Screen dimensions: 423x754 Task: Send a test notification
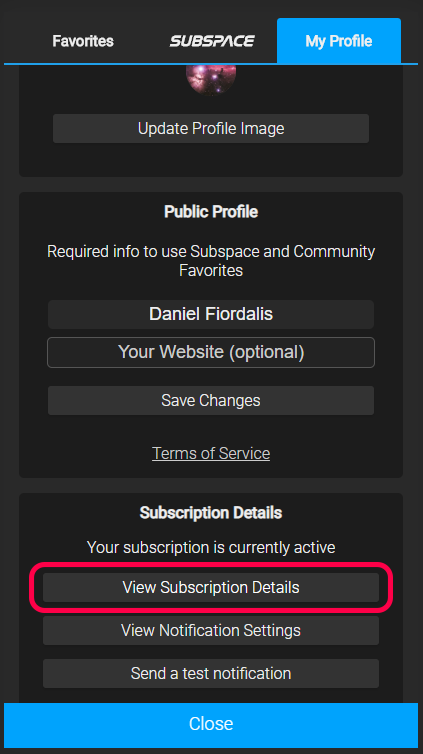(x=211, y=673)
